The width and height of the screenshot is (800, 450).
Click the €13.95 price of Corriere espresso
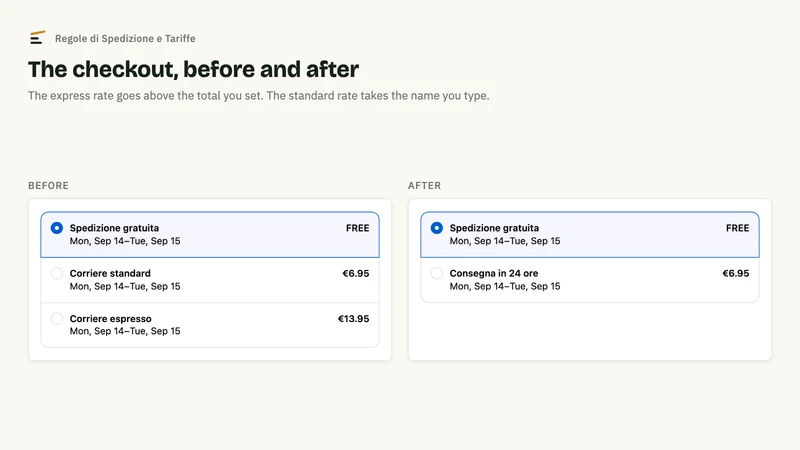point(354,319)
